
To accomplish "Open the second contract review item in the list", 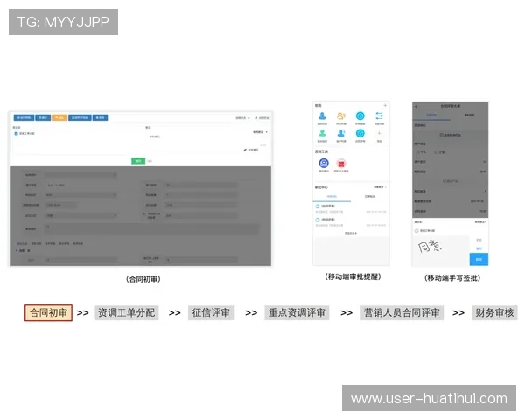I will pyautogui.click(x=351, y=222).
